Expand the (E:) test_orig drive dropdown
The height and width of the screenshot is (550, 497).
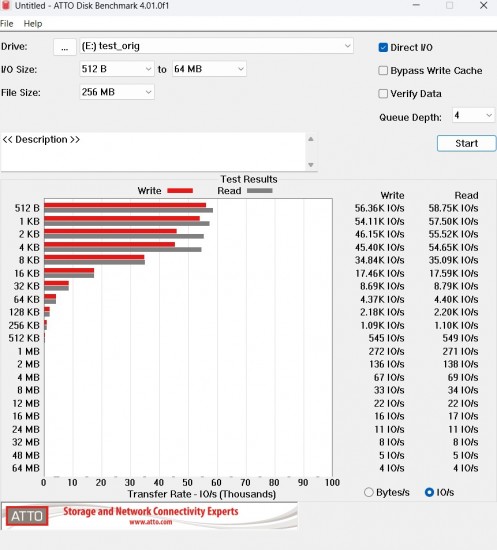(x=216, y=46)
